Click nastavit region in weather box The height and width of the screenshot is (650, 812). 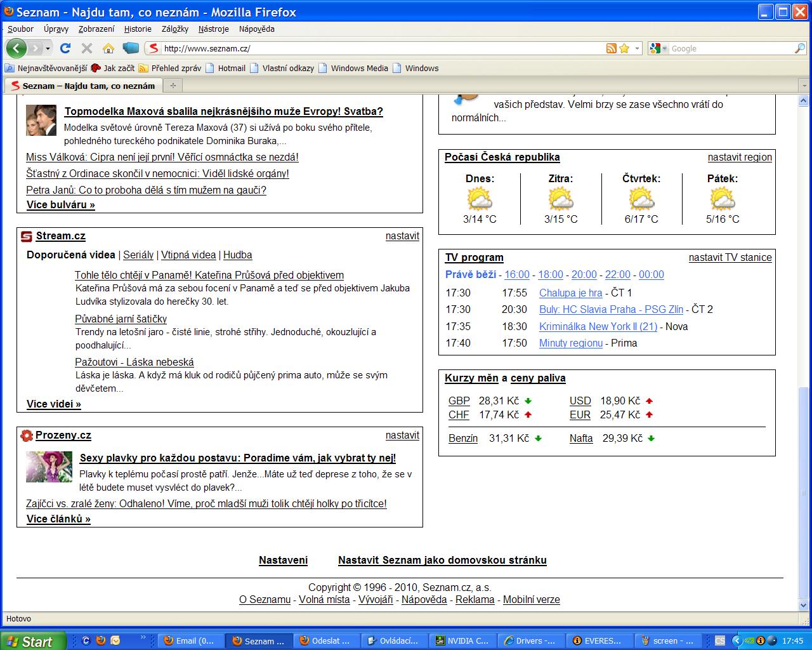click(740, 157)
